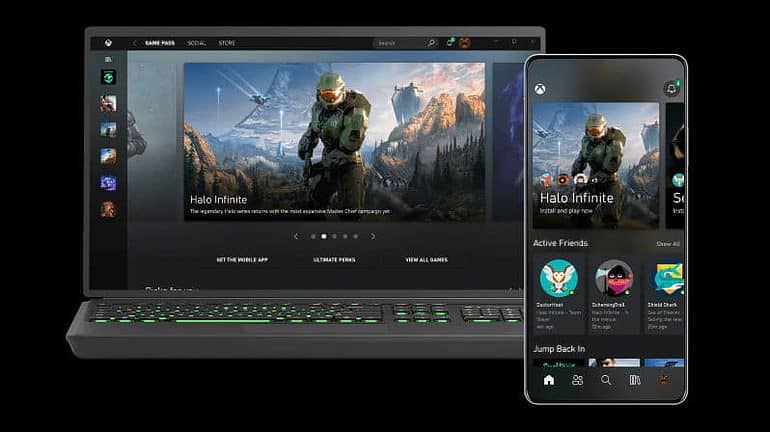This screenshot has height=432, width=770.
Task: Open the library icon atop laptop sidebar
Action: coord(108,59)
